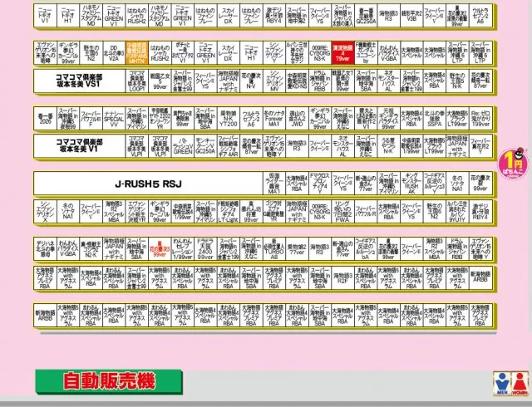Select the フィーバー真花月2 Y cell

coord(480,146)
